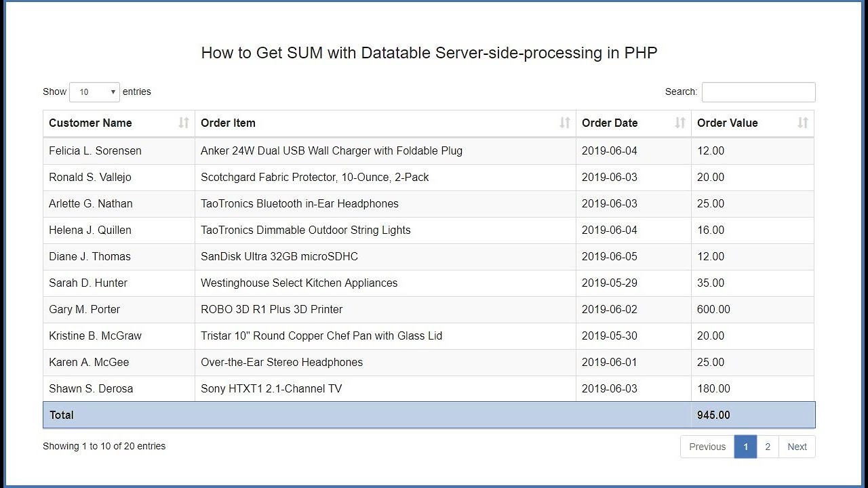Image resolution: width=868 pixels, height=488 pixels.
Task: Click the Total label in footer
Action: pyautogui.click(x=61, y=415)
